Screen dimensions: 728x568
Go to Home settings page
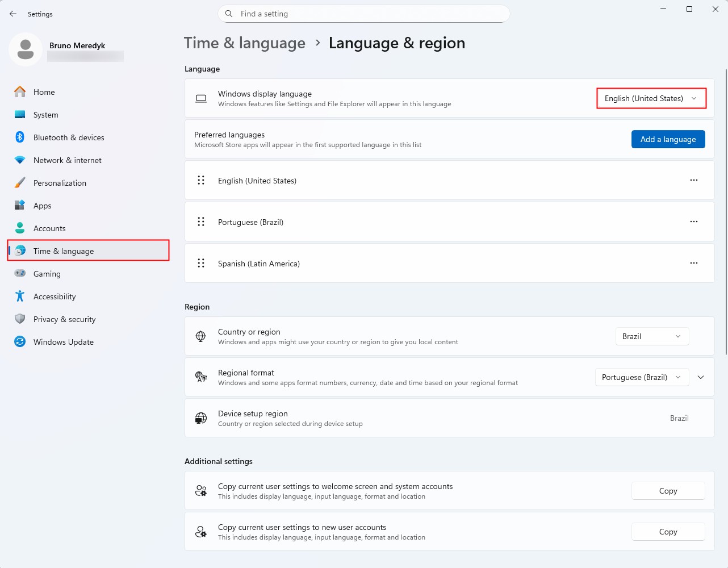[89, 92]
